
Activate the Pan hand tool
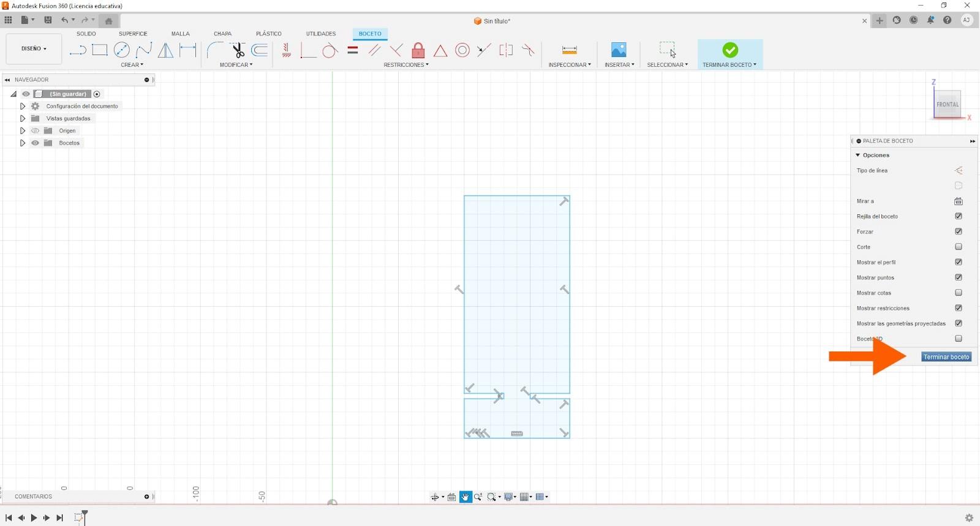[466, 497]
